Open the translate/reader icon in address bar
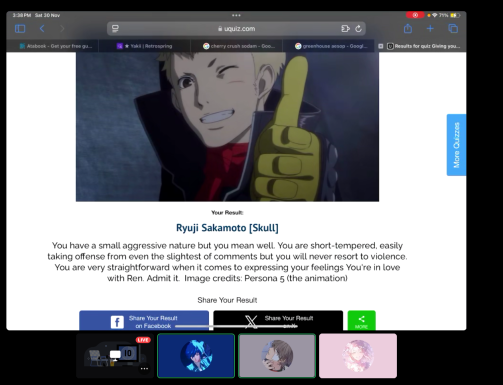Viewport: 503px width, 385px height. (x=345, y=29)
